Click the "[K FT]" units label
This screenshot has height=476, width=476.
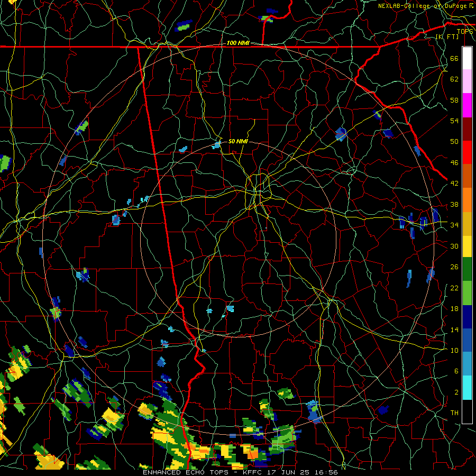point(447,36)
